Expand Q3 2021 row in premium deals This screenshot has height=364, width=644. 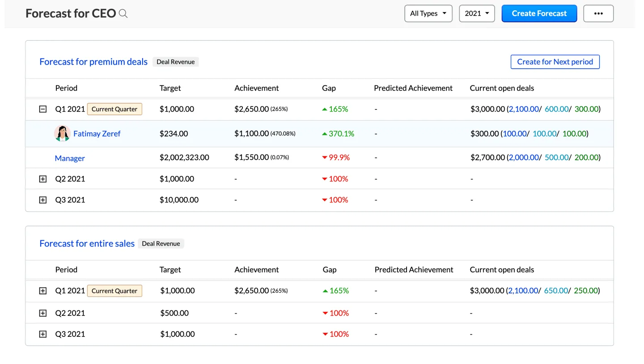coord(43,200)
